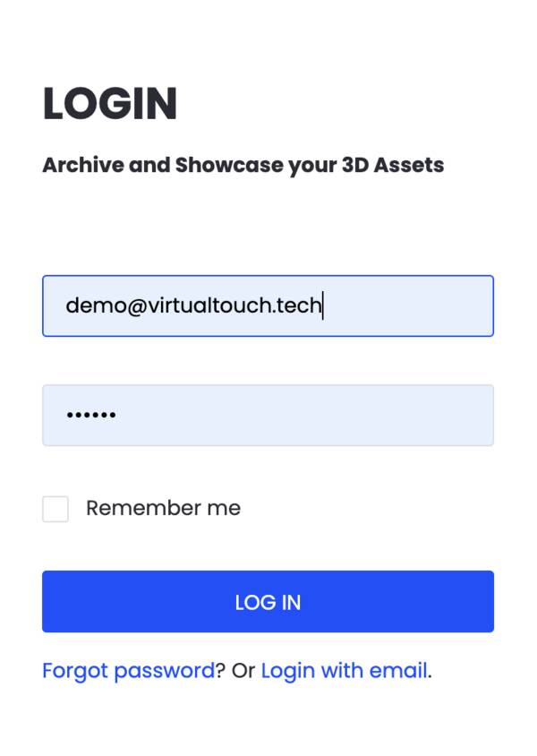Click empty area of the password box
Image resolution: width=537 pixels, height=756 pixels.
308,415
